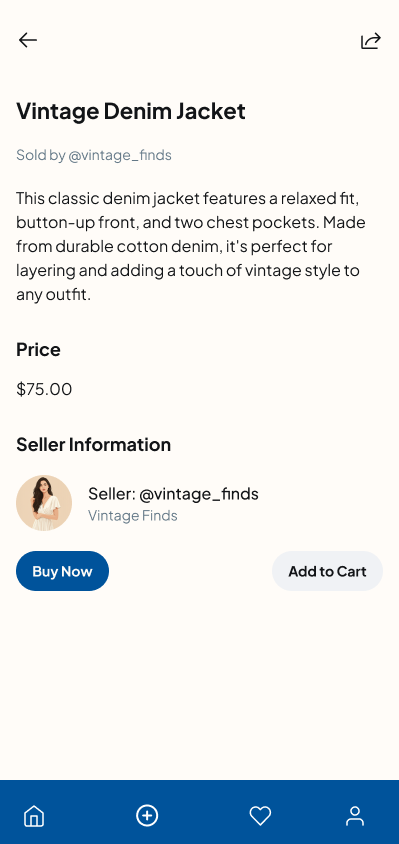Image resolution: width=399 pixels, height=844 pixels.
Task: Share this listing via the share icon
Action: pyautogui.click(x=371, y=41)
